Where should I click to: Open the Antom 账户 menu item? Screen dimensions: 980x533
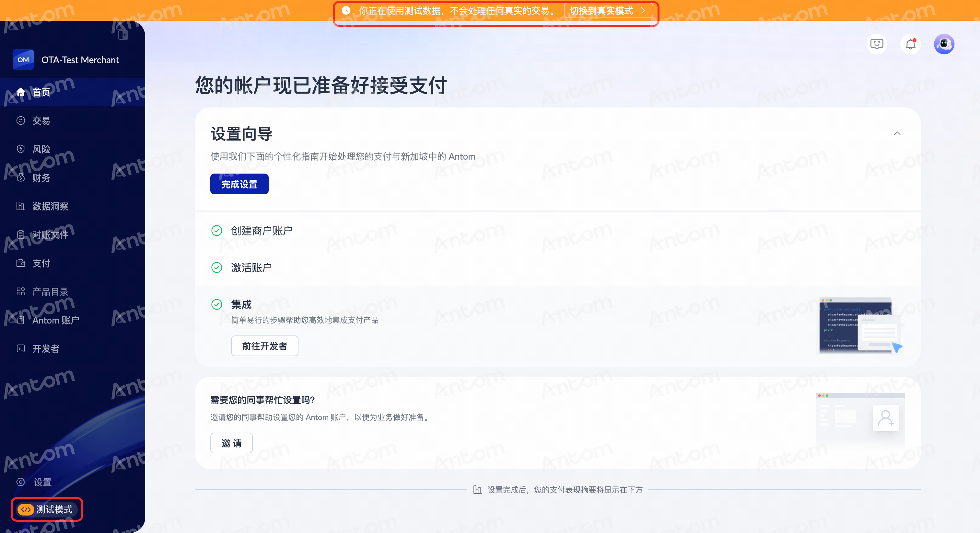click(x=73, y=320)
